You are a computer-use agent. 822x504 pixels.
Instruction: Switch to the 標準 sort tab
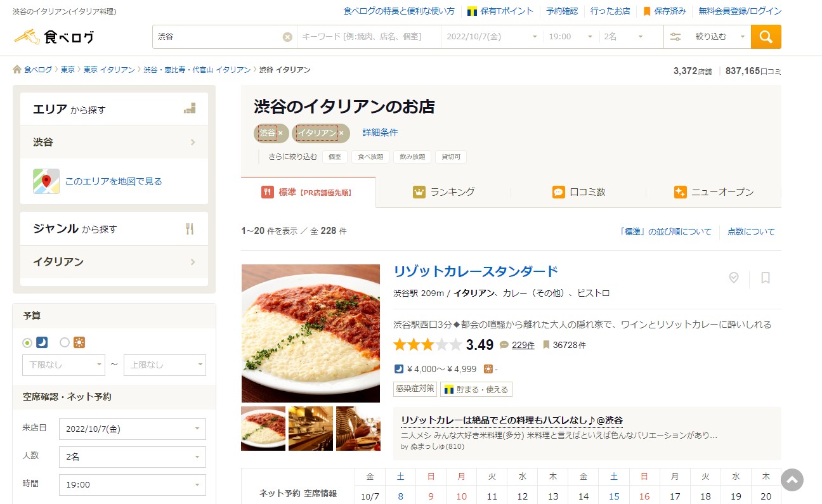(x=308, y=192)
